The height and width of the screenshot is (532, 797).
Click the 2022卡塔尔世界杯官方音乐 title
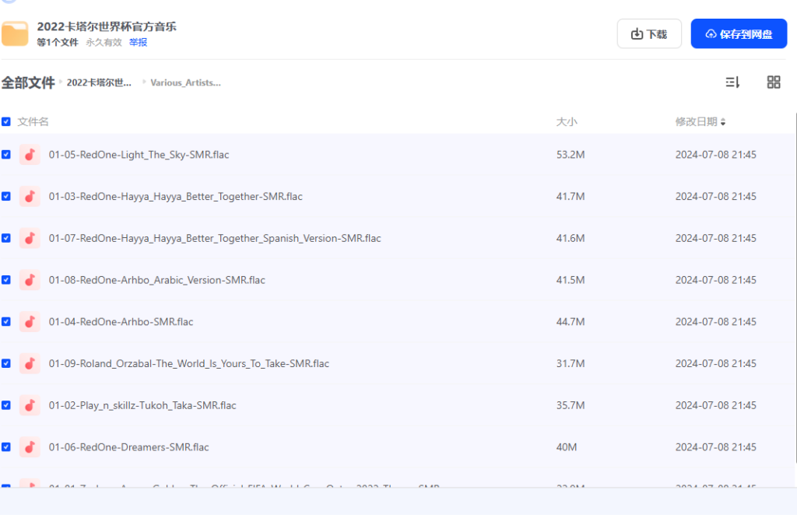(107, 26)
